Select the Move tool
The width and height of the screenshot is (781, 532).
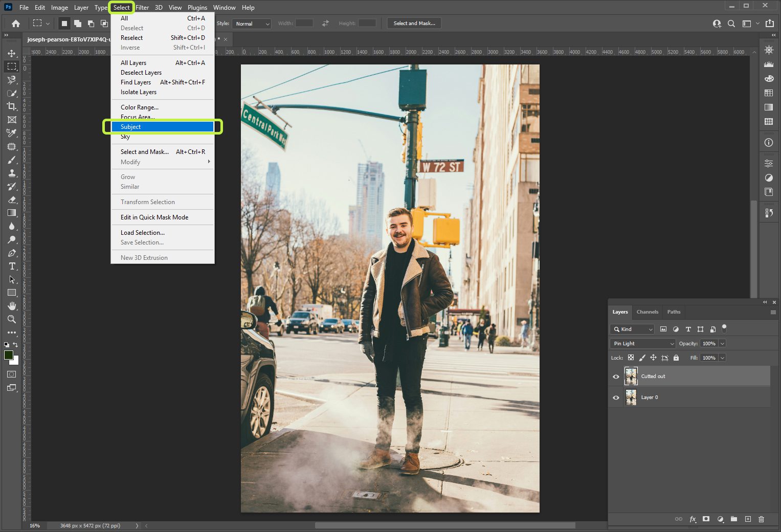[x=11, y=53]
